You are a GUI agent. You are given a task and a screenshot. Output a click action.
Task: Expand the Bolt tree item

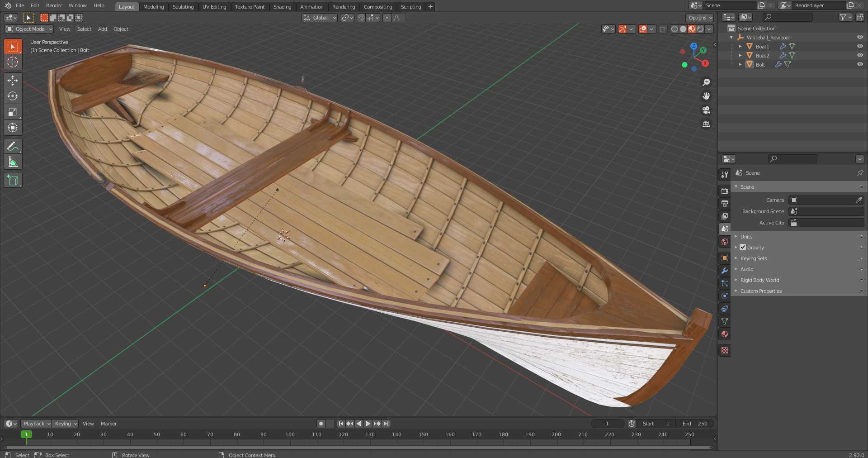tap(741, 64)
